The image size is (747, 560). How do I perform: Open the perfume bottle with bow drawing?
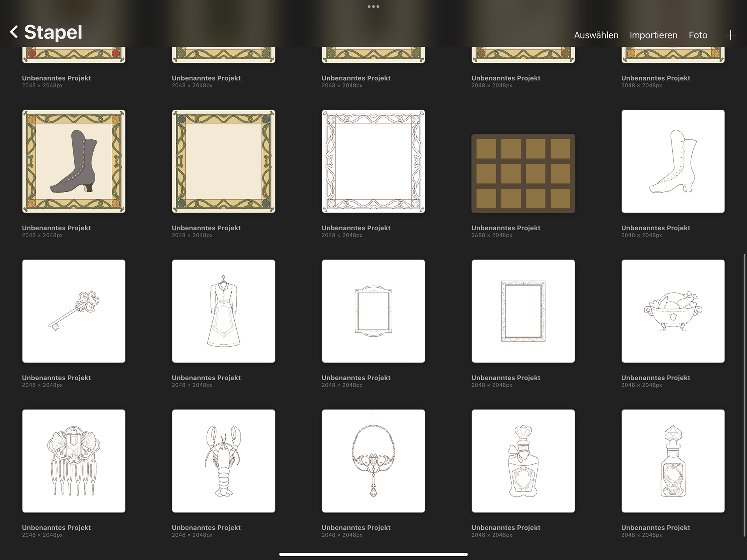click(x=523, y=461)
